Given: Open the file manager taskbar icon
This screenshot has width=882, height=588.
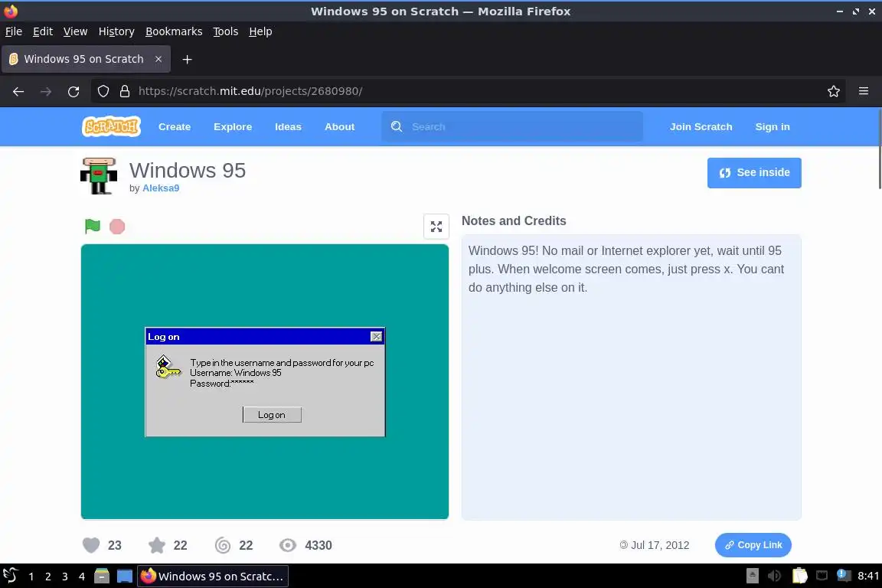Looking at the screenshot, I should (101, 576).
